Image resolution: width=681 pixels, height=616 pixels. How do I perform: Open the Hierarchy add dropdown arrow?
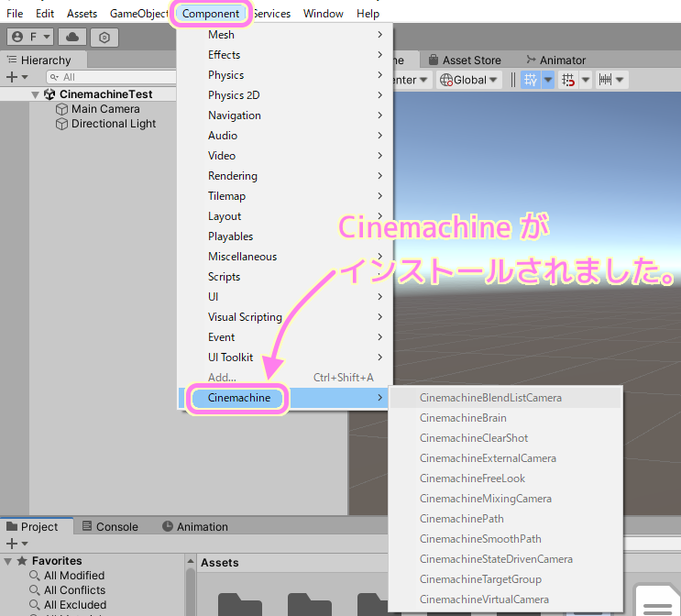(25, 77)
